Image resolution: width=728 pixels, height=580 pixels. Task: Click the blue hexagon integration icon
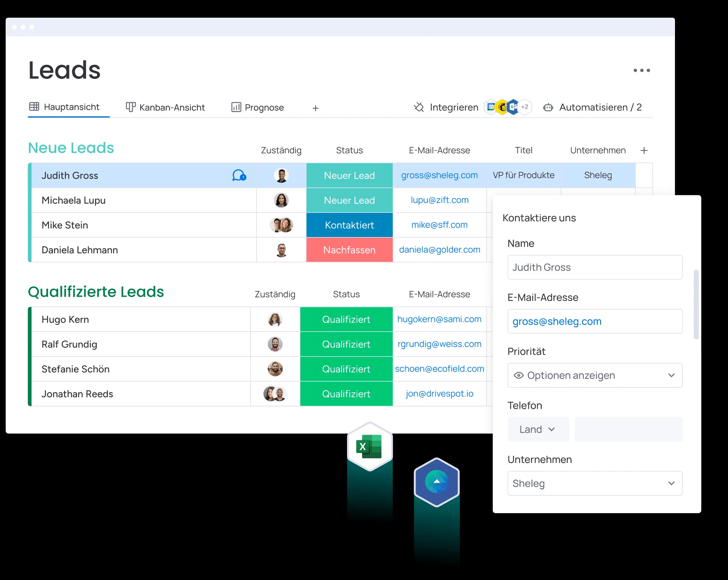click(x=437, y=482)
